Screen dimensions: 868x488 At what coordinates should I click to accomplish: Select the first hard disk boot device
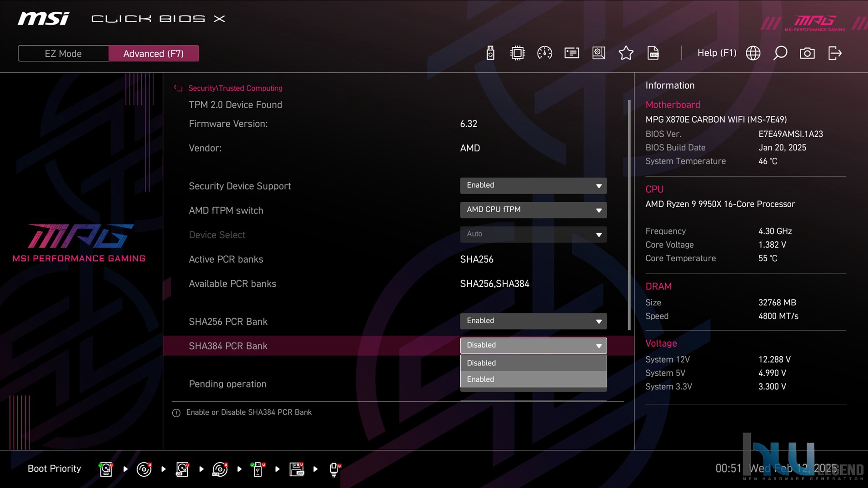(106, 469)
